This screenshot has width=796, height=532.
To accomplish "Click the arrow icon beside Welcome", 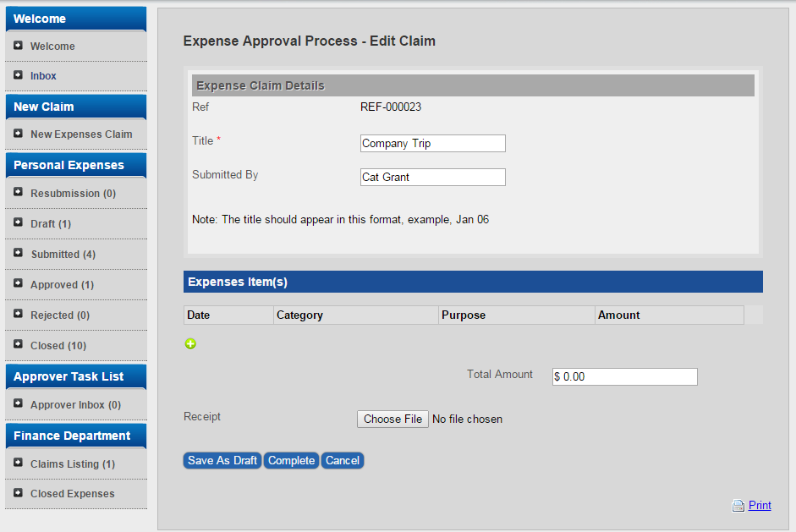I will pos(19,45).
